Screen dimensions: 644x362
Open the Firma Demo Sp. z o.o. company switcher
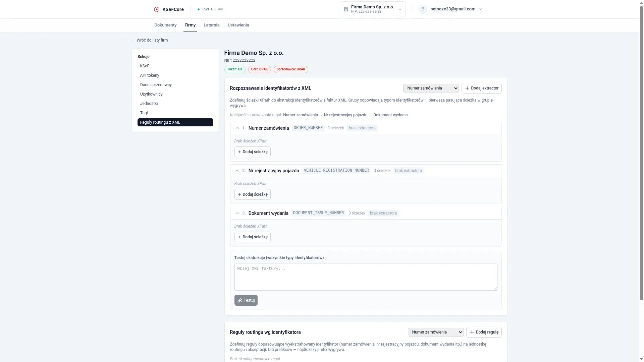click(373, 9)
